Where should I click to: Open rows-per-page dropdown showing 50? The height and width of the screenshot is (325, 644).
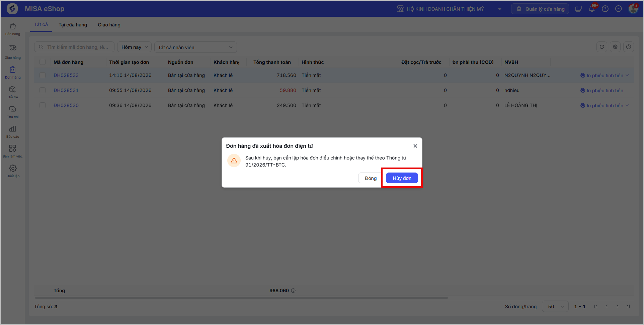coord(556,307)
